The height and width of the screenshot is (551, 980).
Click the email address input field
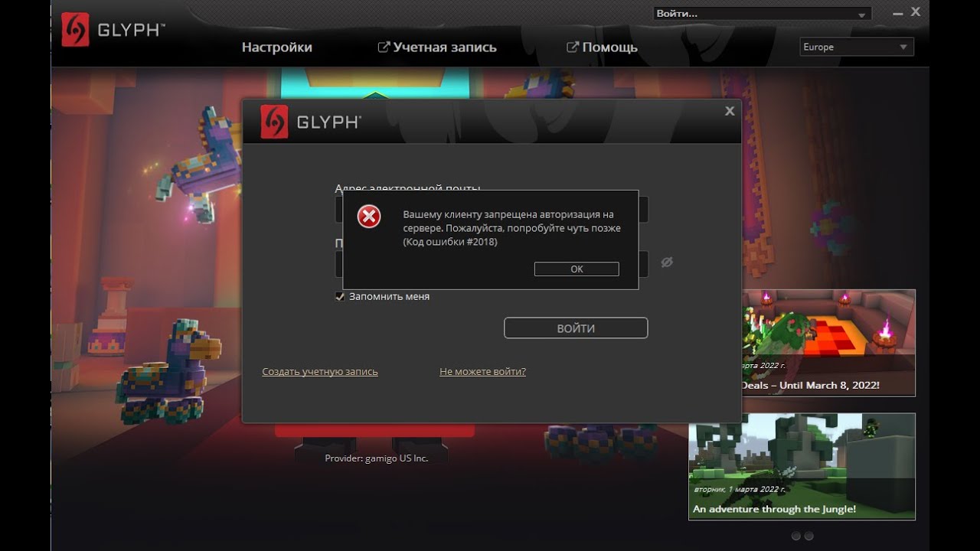492,209
